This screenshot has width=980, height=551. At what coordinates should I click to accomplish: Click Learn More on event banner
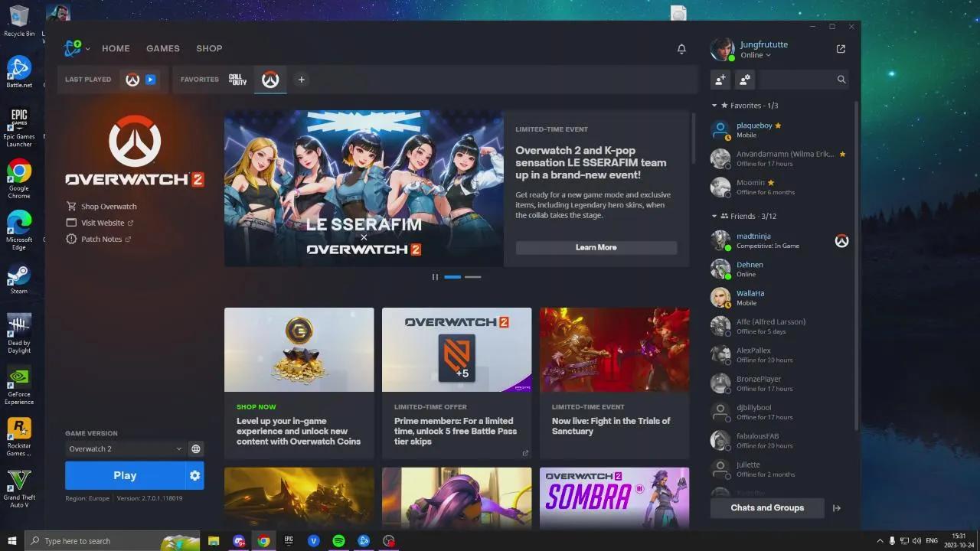[x=596, y=248]
